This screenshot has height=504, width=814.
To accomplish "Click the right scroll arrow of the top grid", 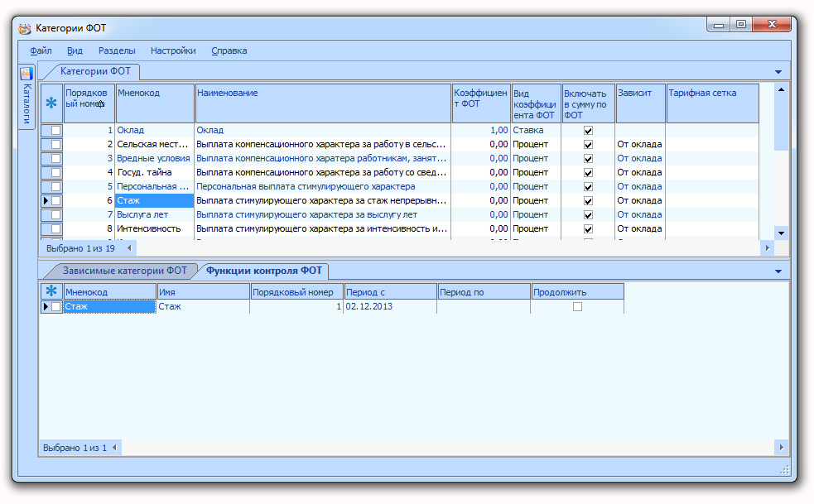I will (x=768, y=248).
